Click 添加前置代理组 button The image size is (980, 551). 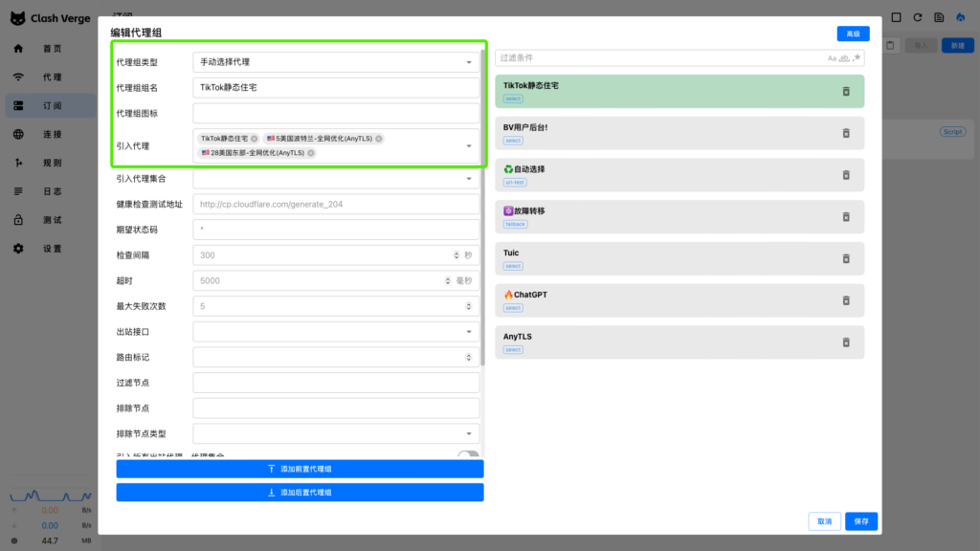tap(300, 469)
